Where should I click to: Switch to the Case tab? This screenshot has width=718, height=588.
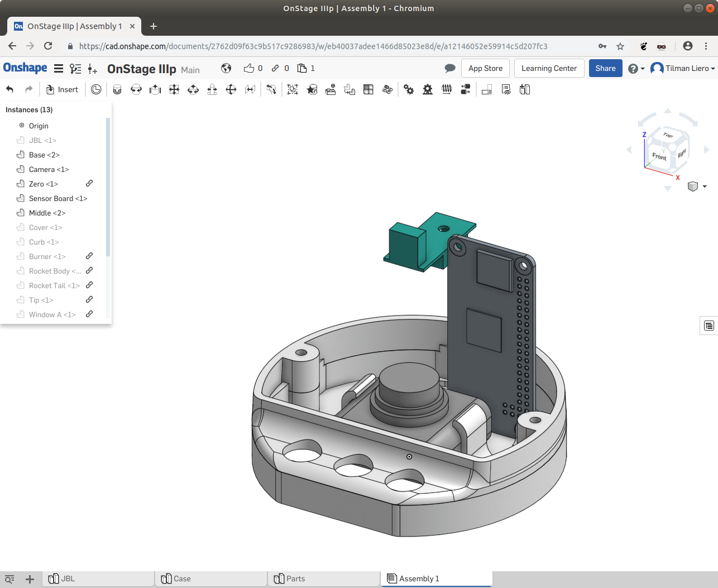(212, 579)
